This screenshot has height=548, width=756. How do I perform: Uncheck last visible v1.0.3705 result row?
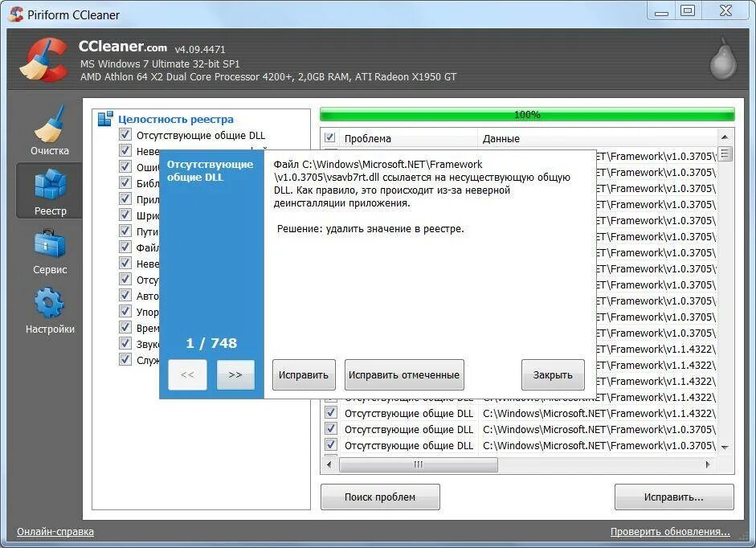[x=331, y=445]
